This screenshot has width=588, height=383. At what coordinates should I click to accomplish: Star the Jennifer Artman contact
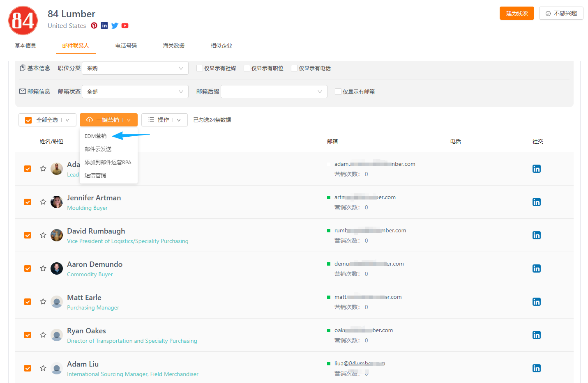coord(43,202)
